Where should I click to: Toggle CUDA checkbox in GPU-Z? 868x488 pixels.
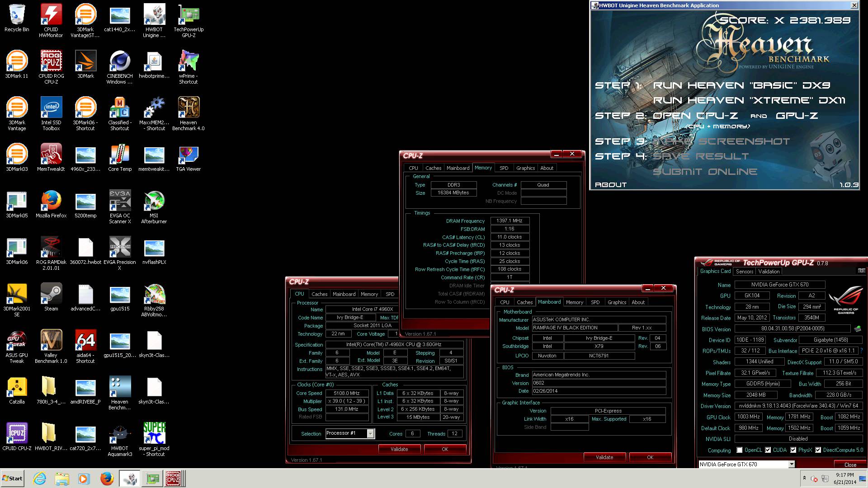pos(768,450)
